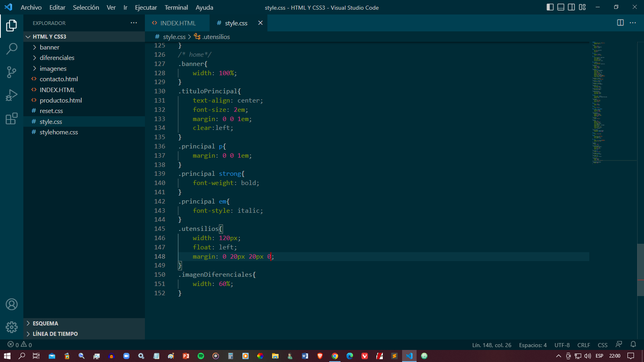Open the Ejecutar menu
Screen dimensions: 644x362
[x=146, y=7]
